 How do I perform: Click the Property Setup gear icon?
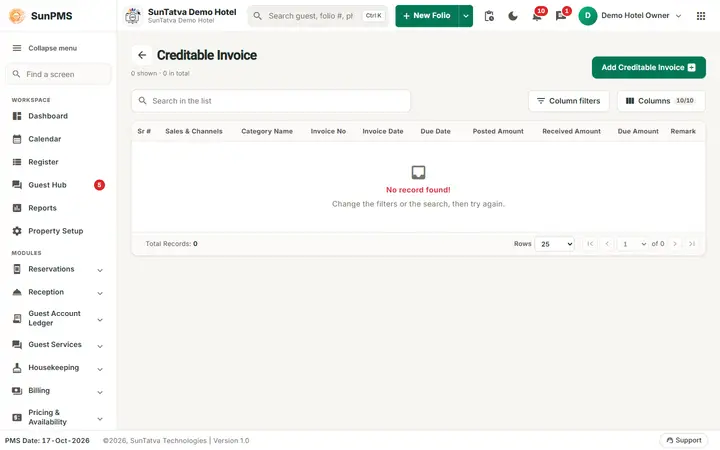[17, 231]
